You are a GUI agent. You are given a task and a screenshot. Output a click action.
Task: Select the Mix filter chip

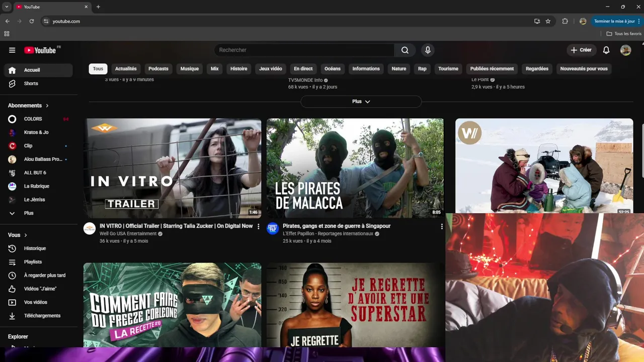coord(215,69)
